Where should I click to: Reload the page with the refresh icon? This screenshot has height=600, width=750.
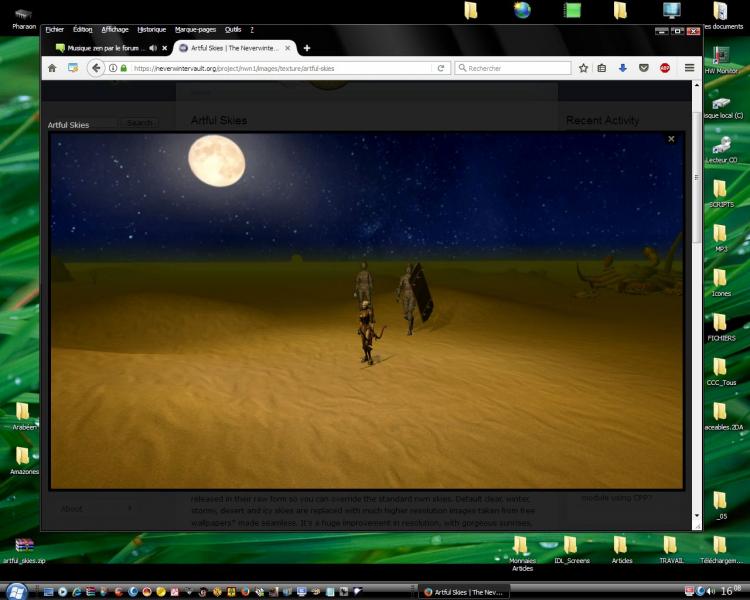441,68
